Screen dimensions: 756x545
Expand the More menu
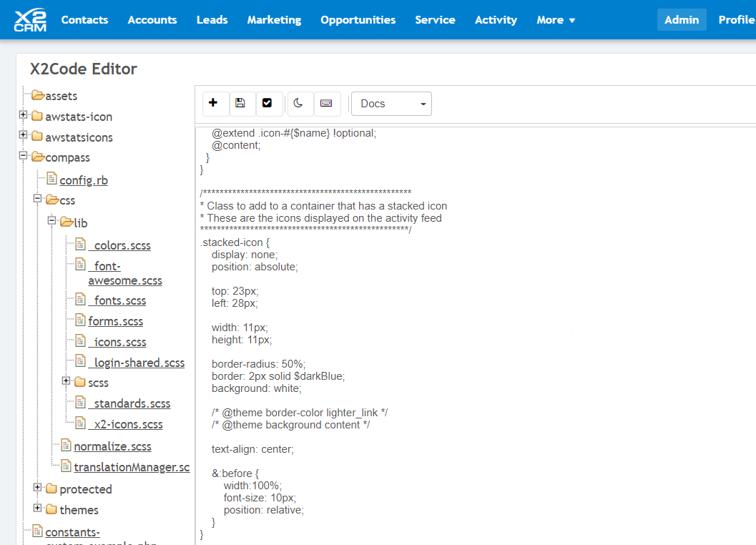556,20
